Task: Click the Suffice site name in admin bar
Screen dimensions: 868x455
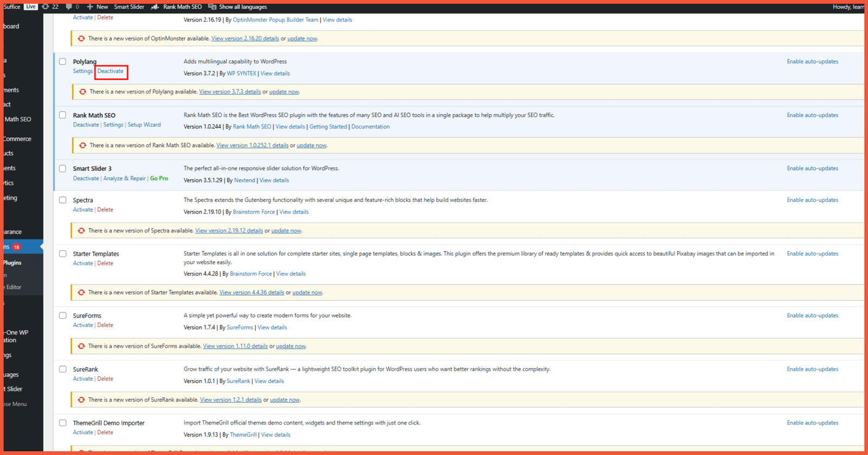Action: pyautogui.click(x=12, y=7)
